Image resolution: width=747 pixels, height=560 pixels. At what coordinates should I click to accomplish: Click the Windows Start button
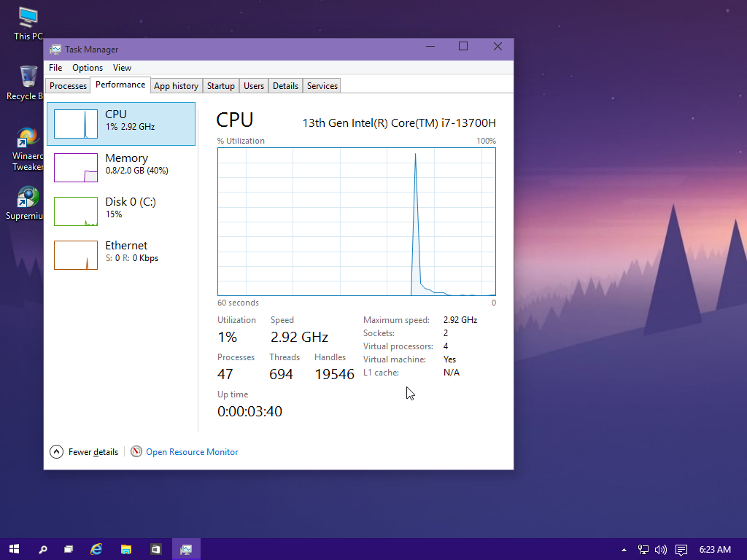click(14, 549)
